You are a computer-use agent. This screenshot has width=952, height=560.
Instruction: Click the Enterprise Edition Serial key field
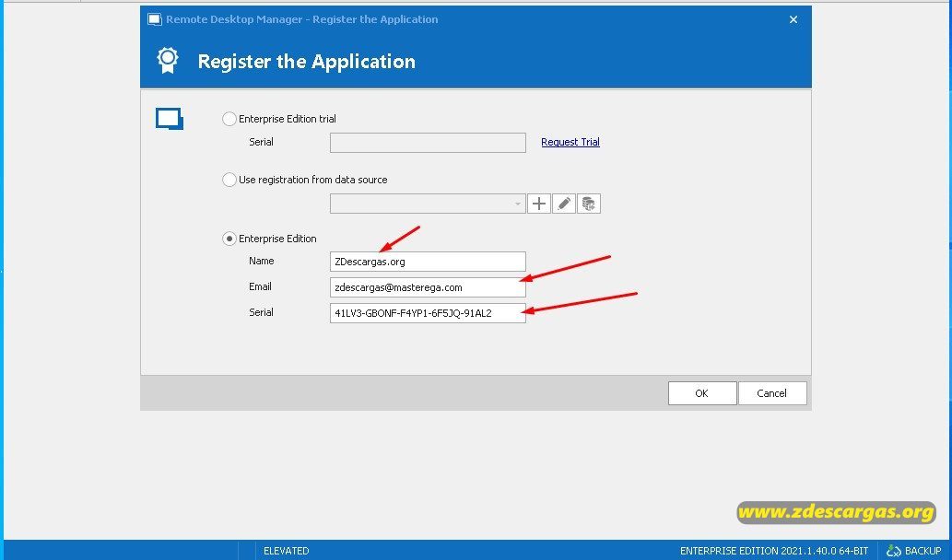(428, 313)
